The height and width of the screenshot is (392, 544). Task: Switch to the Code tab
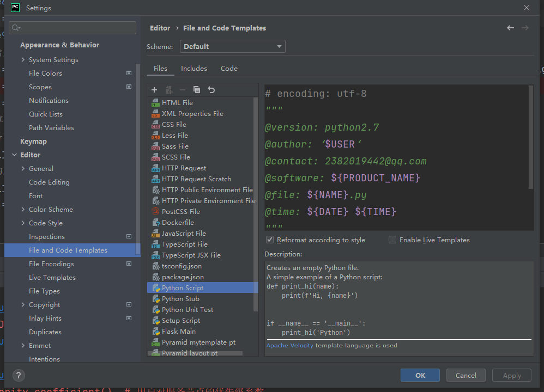(x=229, y=69)
